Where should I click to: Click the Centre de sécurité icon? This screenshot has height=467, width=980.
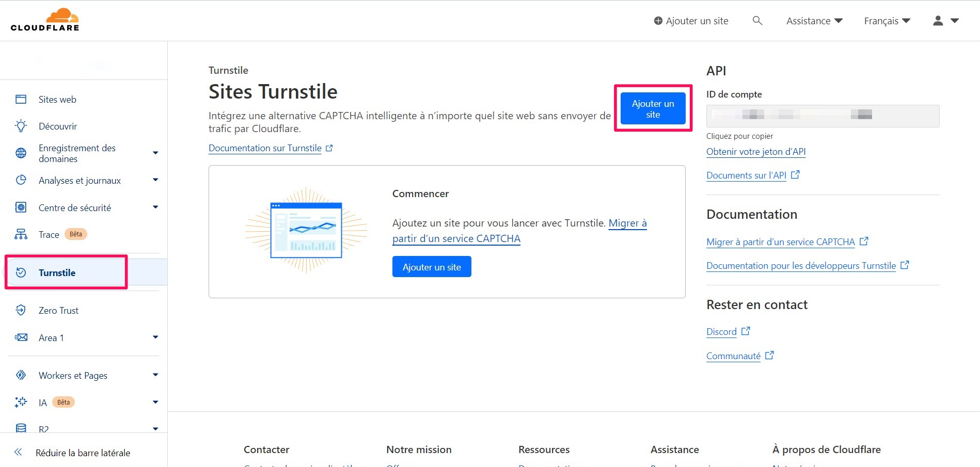tap(21, 207)
